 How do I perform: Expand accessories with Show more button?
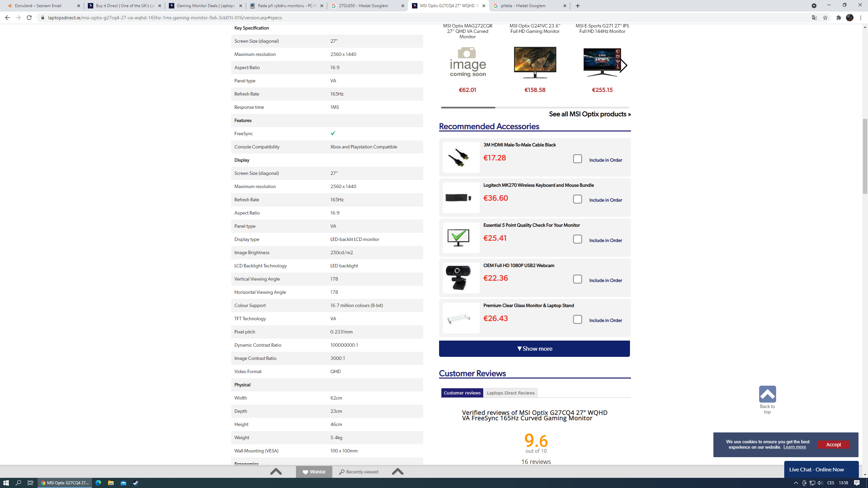(534, 349)
